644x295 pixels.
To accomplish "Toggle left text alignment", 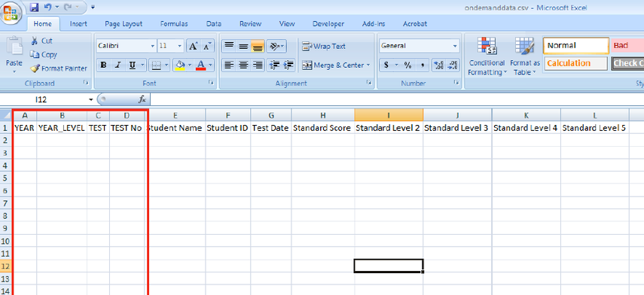I will (229, 65).
